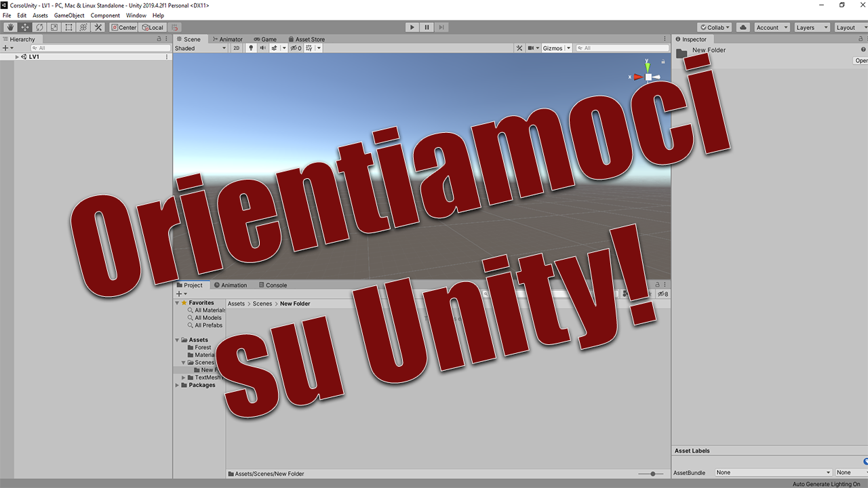Click the Scene view search field
Screen dimensions: 868x488
(623, 48)
